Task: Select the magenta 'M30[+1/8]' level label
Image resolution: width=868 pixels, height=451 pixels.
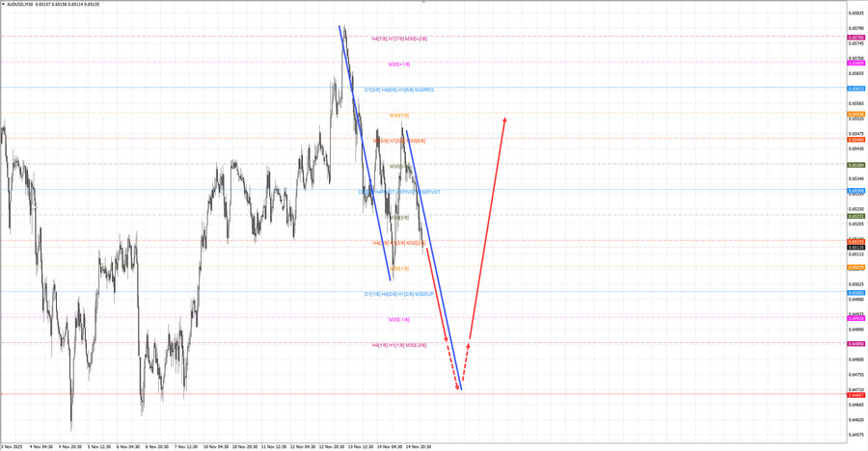Action: (399, 65)
